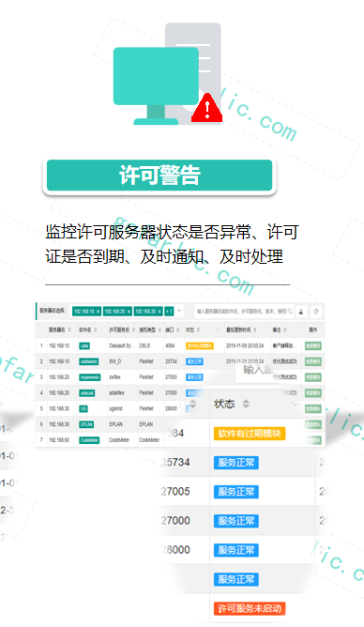Click the user icon beside the search box
This screenshot has height=627, width=364.
tap(301, 312)
